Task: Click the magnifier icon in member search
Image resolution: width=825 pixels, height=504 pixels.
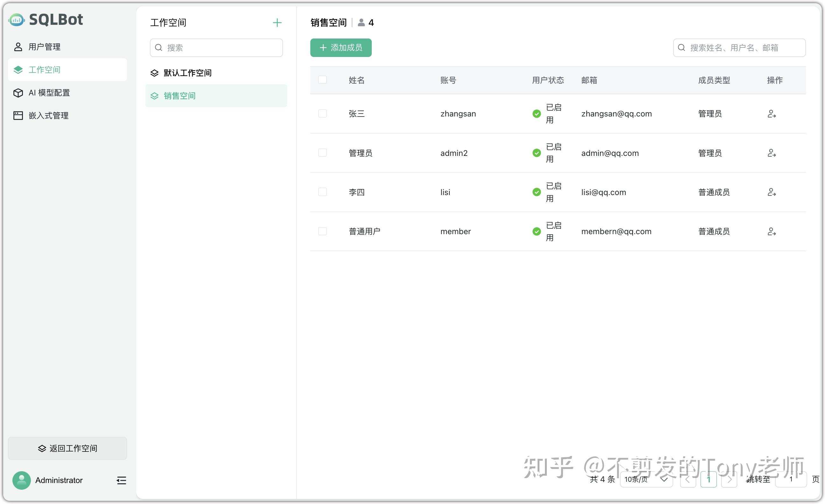Action: pyautogui.click(x=681, y=47)
